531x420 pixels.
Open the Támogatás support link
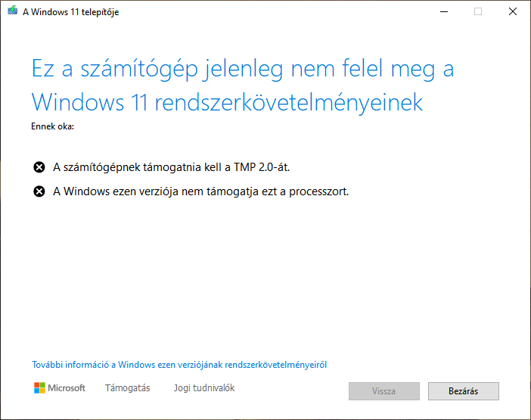point(127,388)
